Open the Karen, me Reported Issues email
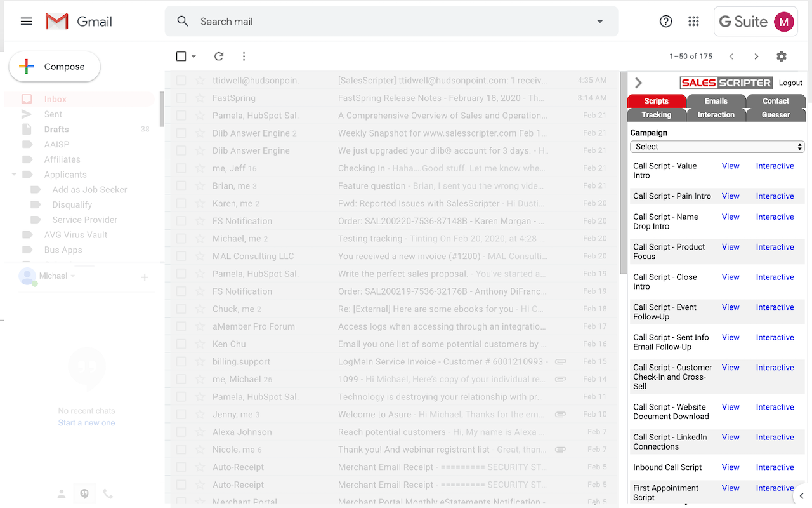812x508 pixels. coord(391,204)
